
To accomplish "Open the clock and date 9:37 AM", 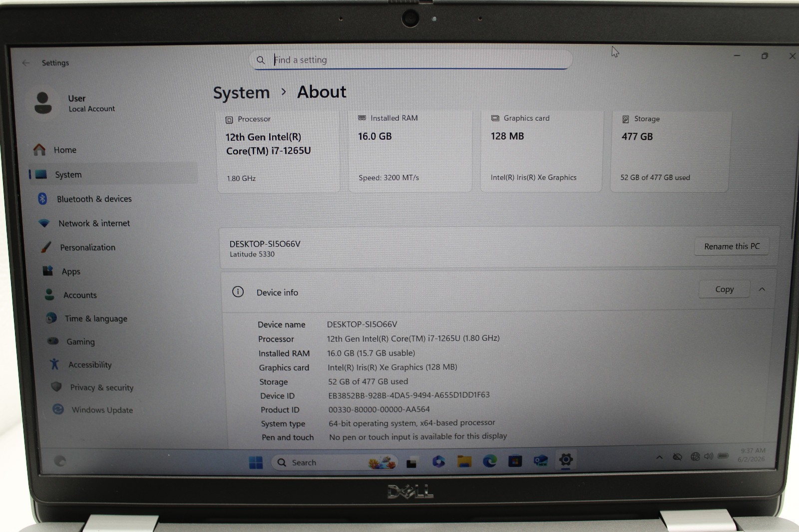I will click(x=752, y=455).
